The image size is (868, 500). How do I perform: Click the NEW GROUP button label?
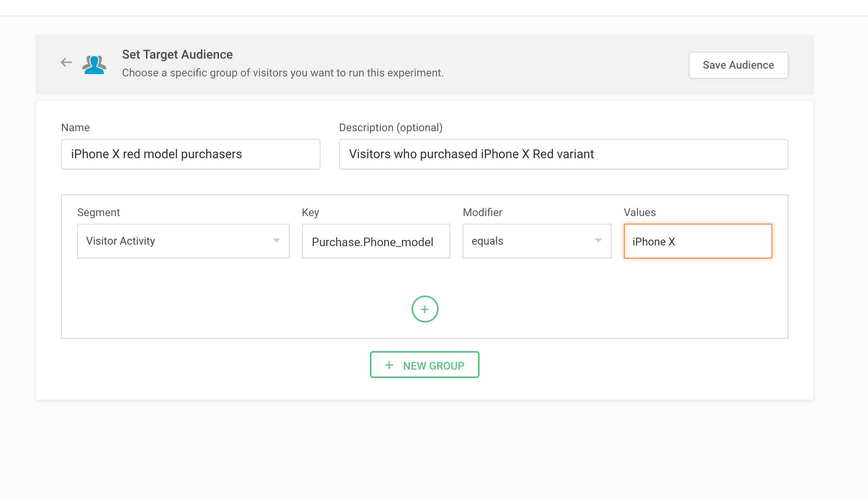(x=434, y=365)
